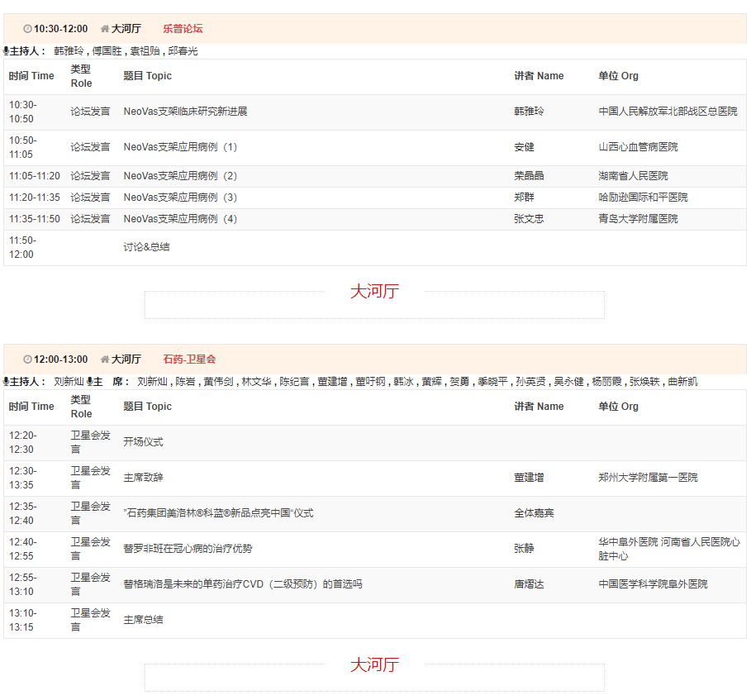Image resolution: width=751 pixels, height=700 pixels.
Task: Click the home icon in the 12:00-13:00 header
Action: point(105,360)
